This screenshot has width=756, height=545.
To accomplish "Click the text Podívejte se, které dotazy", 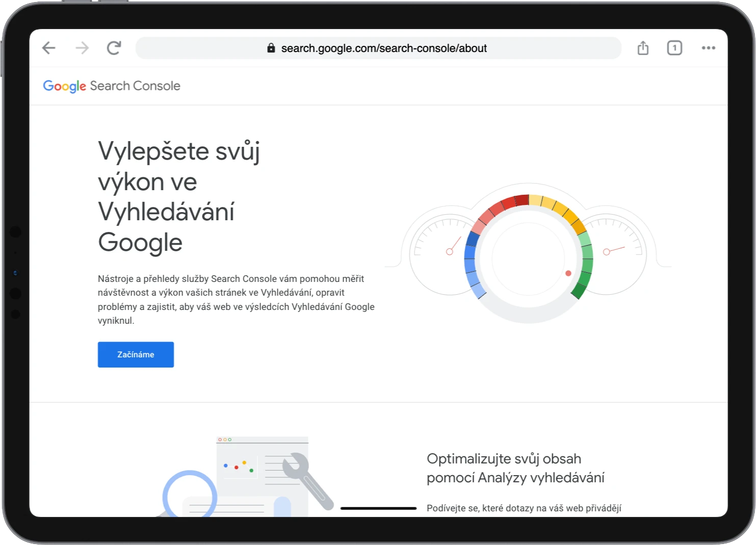I will (524, 508).
